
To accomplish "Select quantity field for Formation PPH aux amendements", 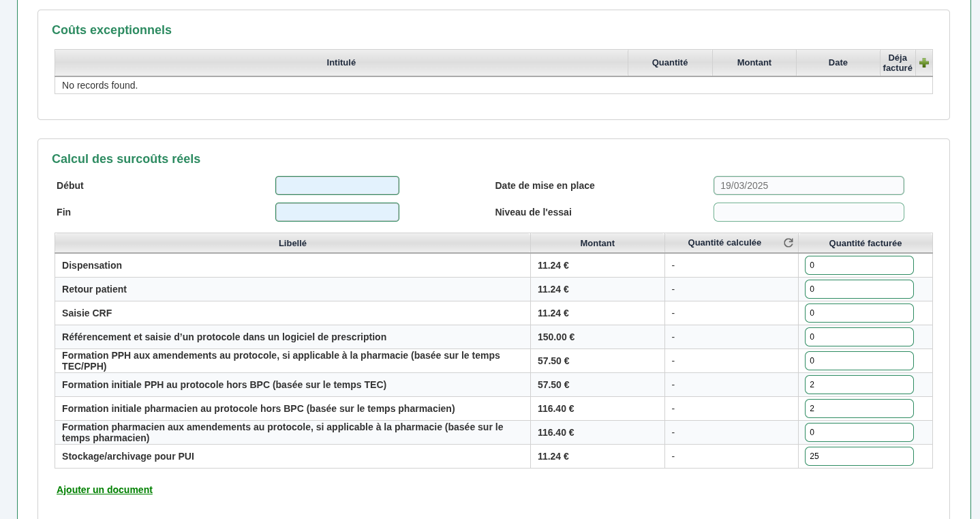I will [x=859, y=361].
